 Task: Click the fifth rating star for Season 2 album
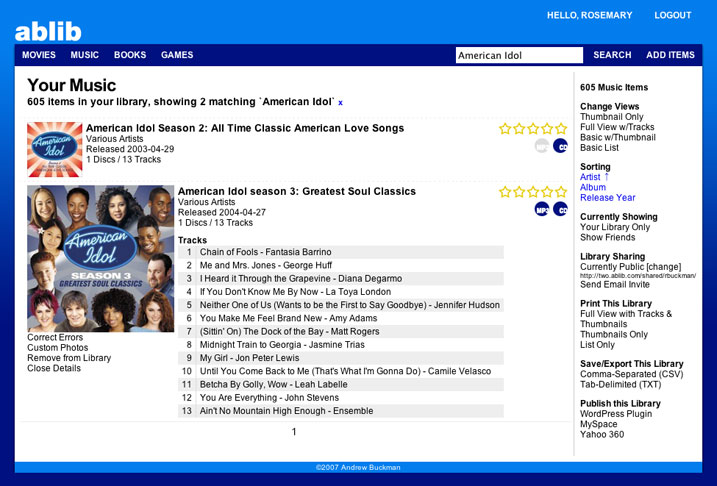coord(561,128)
